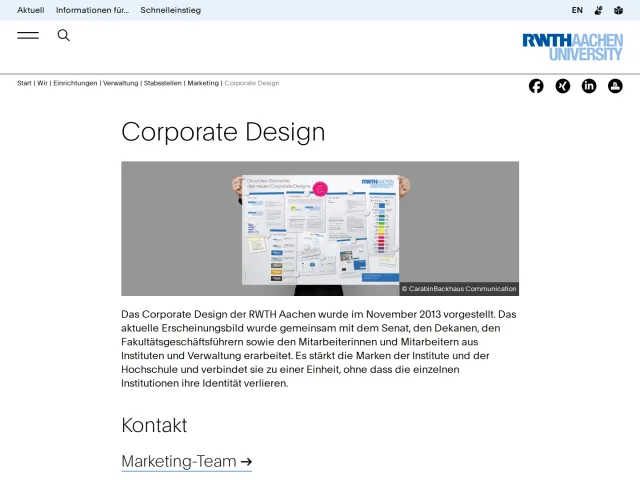640x480 pixels.
Task: Click the corporate design poster image
Action: (x=320, y=229)
